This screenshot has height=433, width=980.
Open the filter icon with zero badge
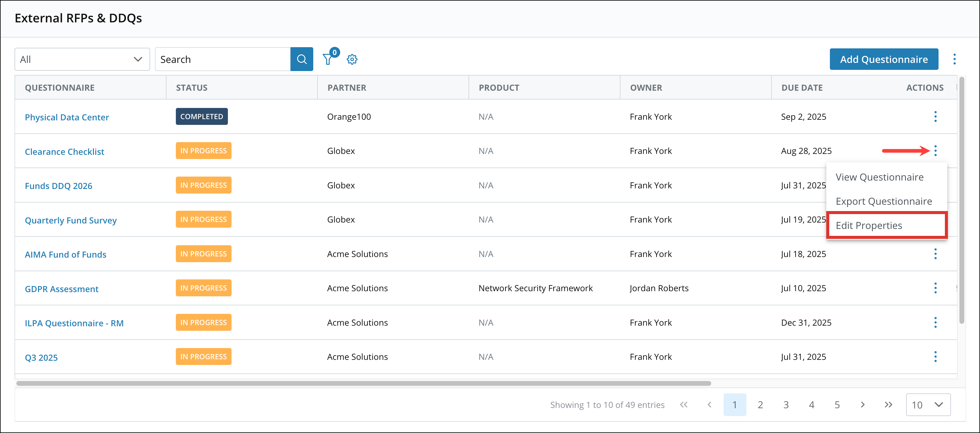(x=328, y=59)
